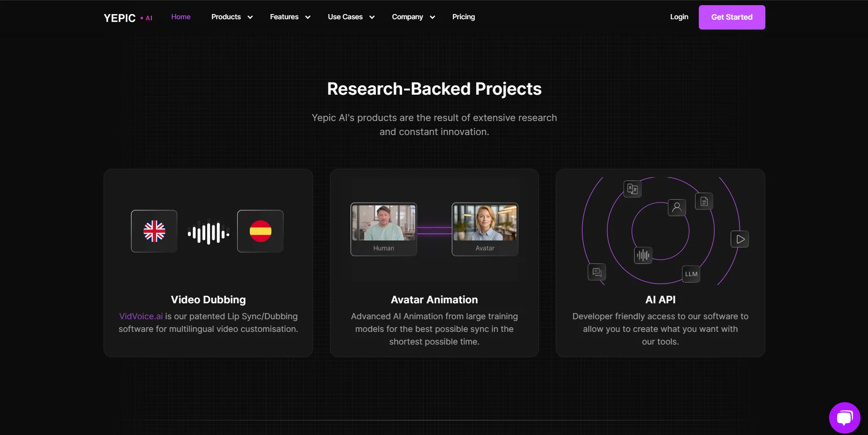
Task: Select the person icon in the AI API card
Action: [676, 207]
